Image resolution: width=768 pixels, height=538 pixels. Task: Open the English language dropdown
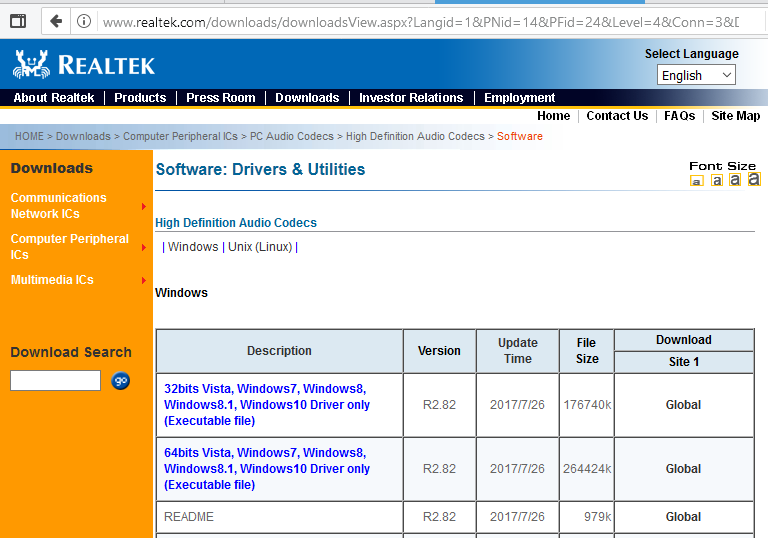point(696,75)
